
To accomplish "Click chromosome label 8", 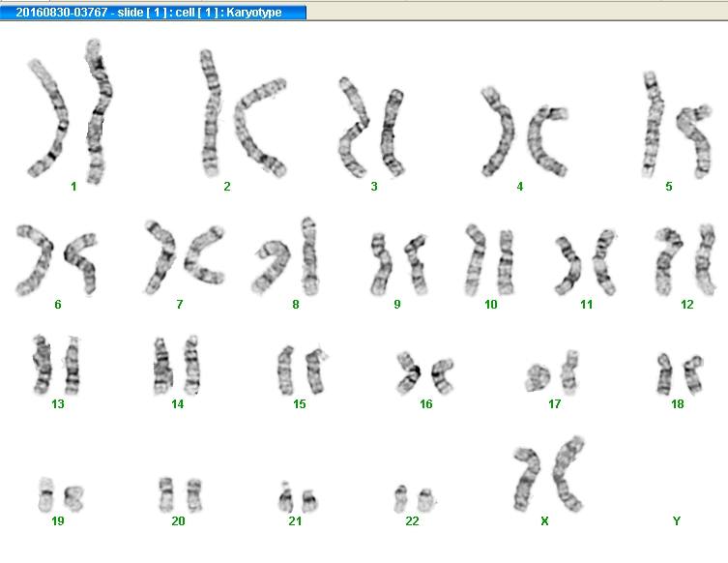I will tap(296, 305).
